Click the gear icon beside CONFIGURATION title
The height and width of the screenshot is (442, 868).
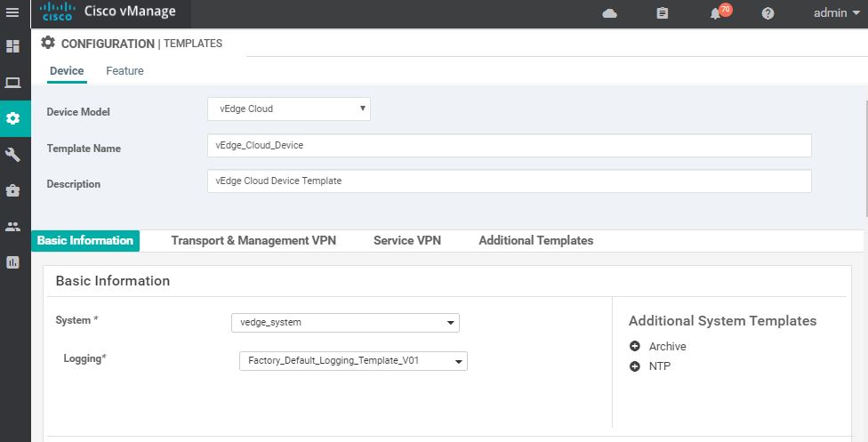click(x=48, y=43)
